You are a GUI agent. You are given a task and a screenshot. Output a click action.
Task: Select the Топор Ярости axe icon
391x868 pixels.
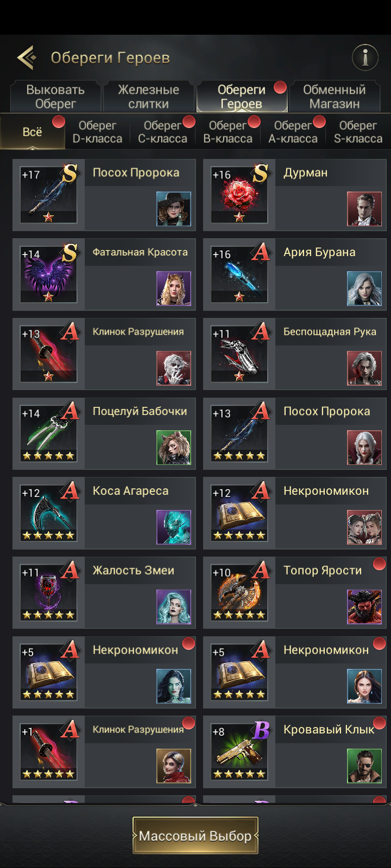(239, 592)
